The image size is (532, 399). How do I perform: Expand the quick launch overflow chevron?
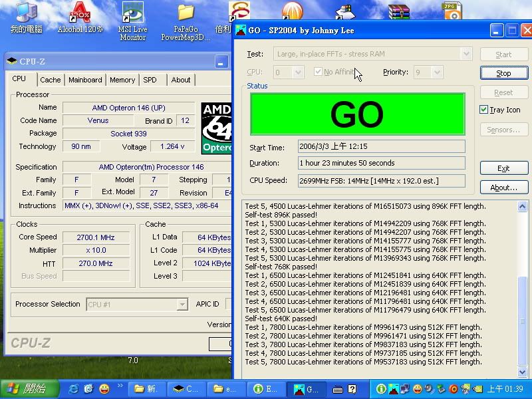[120, 386]
